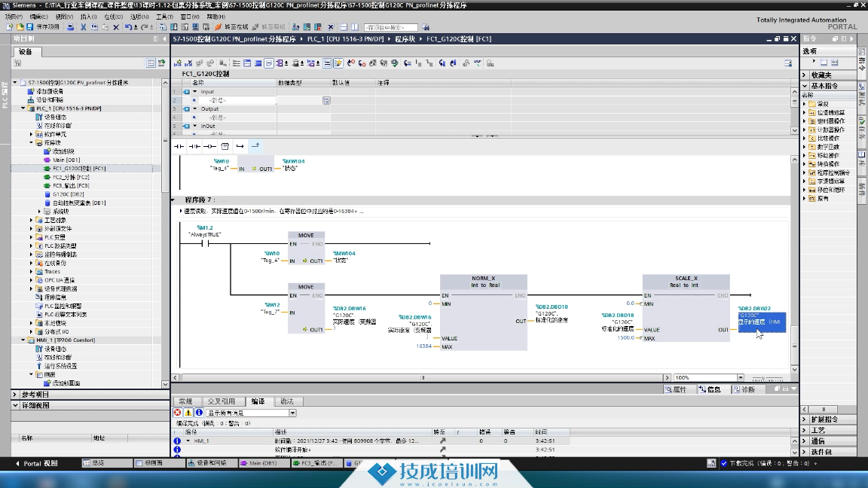Switch to the 语法 tab
The width and height of the screenshot is (868, 488).
point(287,401)
